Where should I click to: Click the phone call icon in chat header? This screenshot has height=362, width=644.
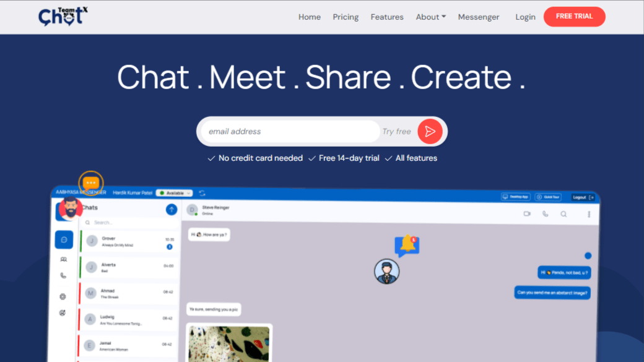(x=545, y=214)
